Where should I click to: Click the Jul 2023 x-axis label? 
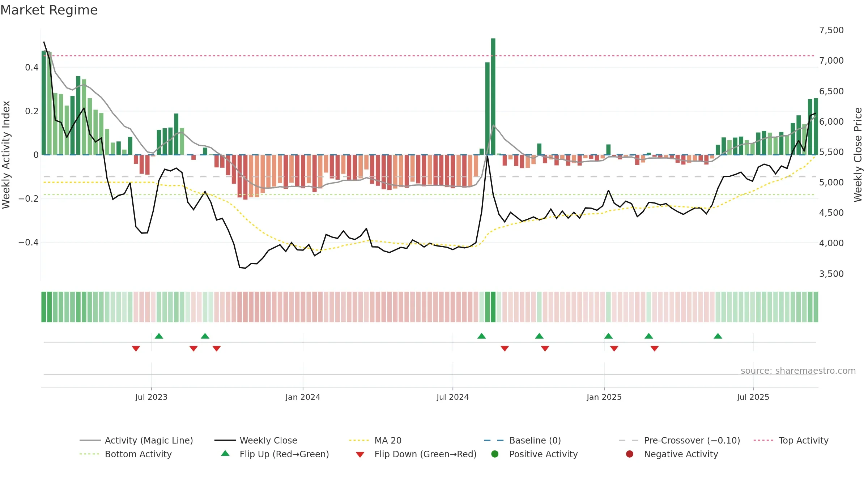151,397
